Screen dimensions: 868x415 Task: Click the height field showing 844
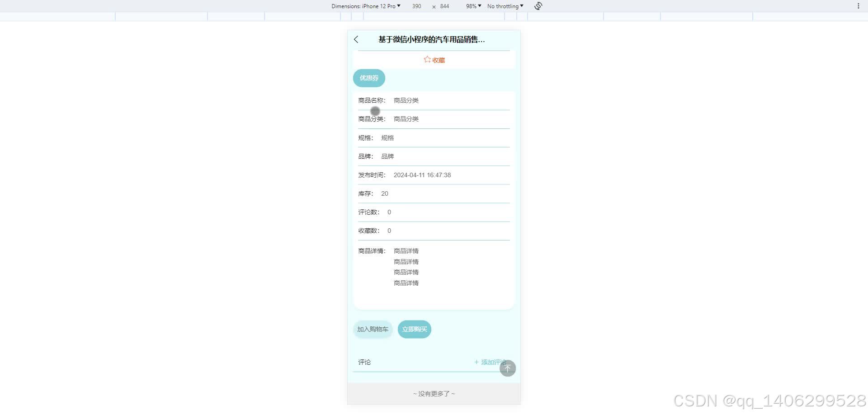(x=445, y=6)
